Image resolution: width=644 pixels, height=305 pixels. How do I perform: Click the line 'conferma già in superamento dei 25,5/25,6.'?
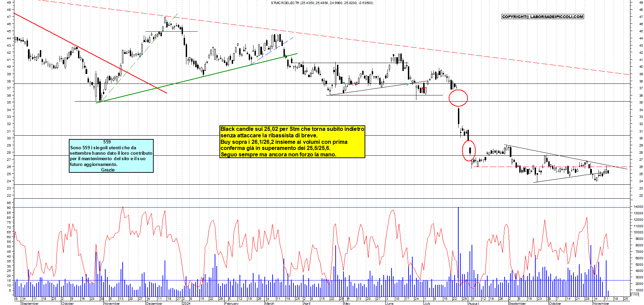coord(275,148)
